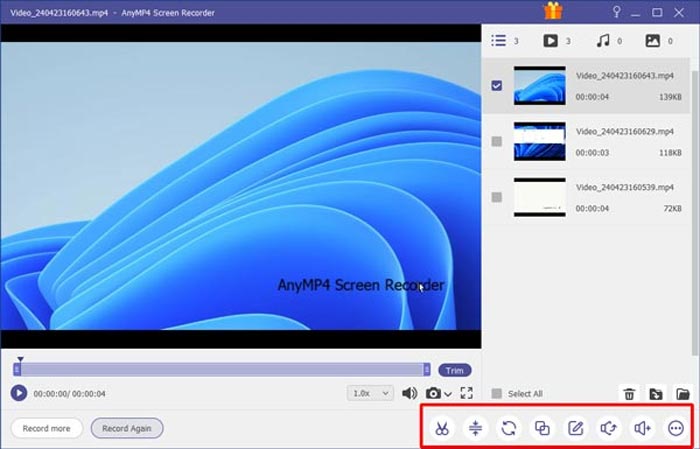Open the file merger tool
This screenshot has width=700, height=449.
542,428
